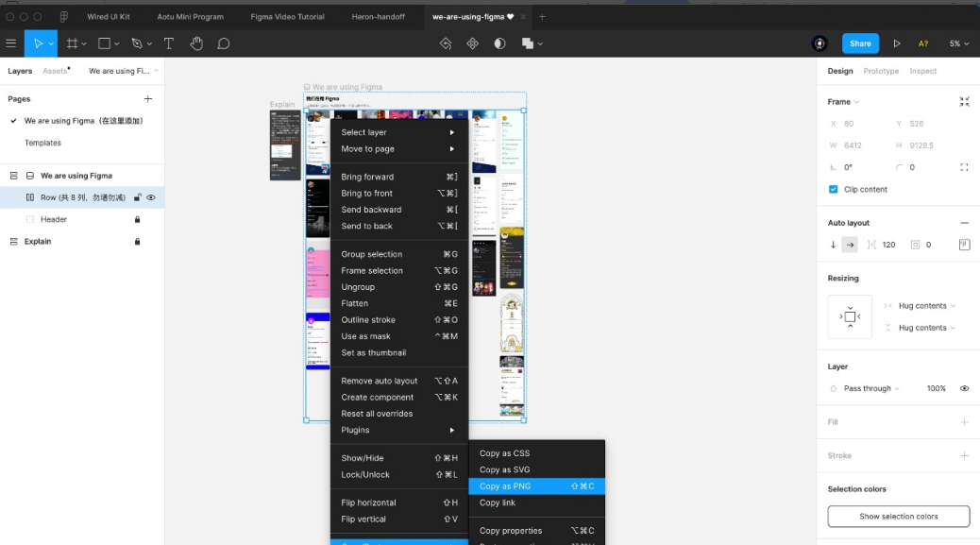Select the Move tool
This screenshot has width=980, height=545.
(38, 43)
